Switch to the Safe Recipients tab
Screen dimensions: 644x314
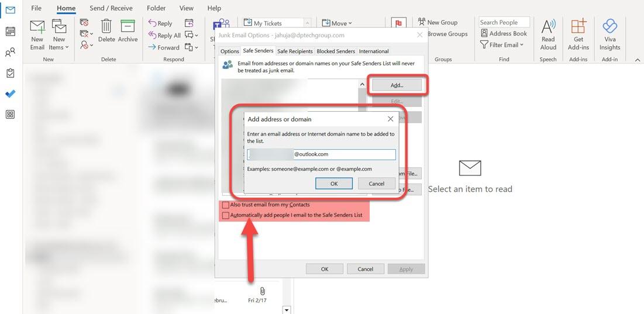(295, 51)
